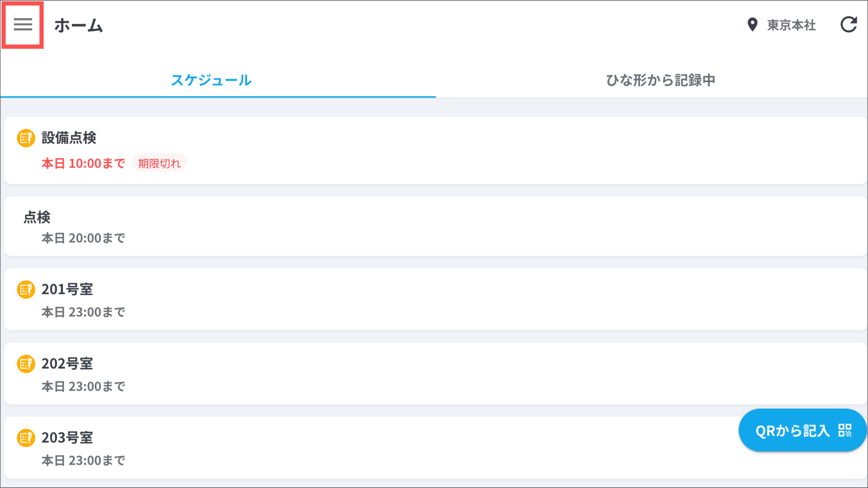Click the refresh icon in header
Screen dimensions: 868x488
pyautogui.click(x=849, y=25)
